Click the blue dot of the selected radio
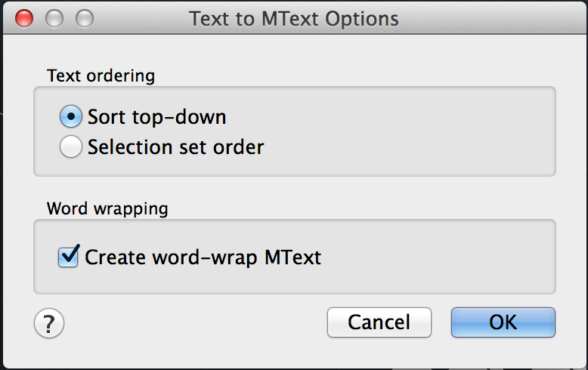Viewport: 588px width, 370px height. point(71,117)
